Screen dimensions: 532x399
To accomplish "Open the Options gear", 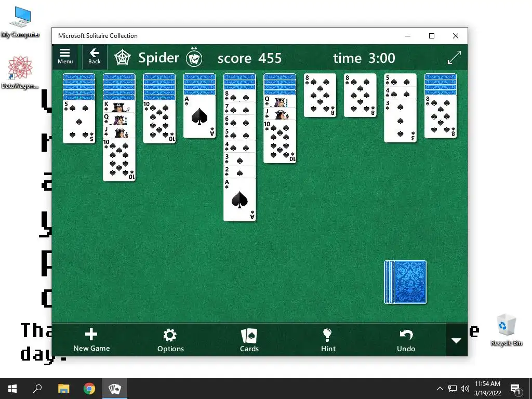I will tap(170, 340).
